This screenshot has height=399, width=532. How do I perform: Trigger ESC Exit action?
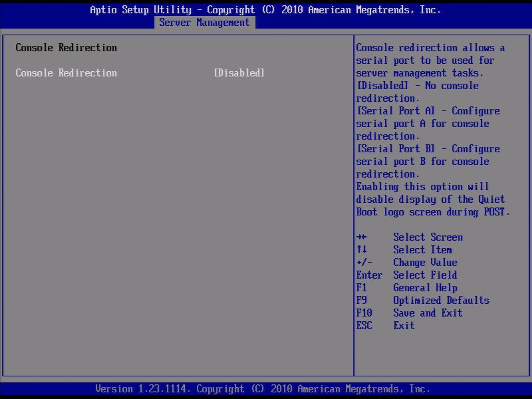[406, 325]
